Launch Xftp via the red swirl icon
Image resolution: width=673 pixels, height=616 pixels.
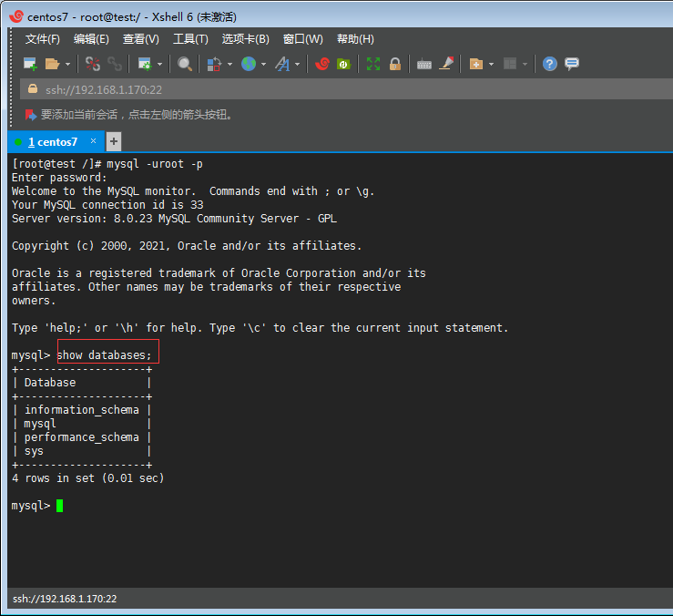321,64
